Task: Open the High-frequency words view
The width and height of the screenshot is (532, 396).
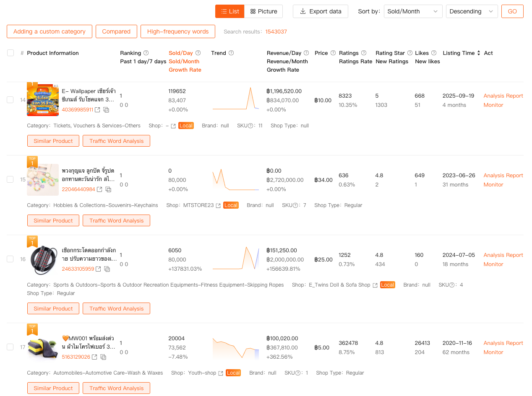Action: click(x=178, y=31)
